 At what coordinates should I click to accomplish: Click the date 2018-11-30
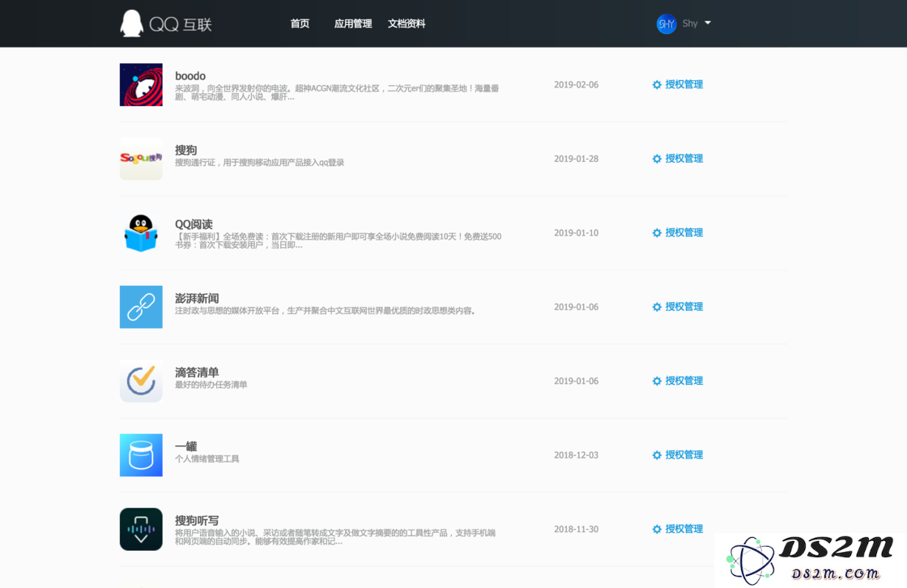click(x=576, y=529)
